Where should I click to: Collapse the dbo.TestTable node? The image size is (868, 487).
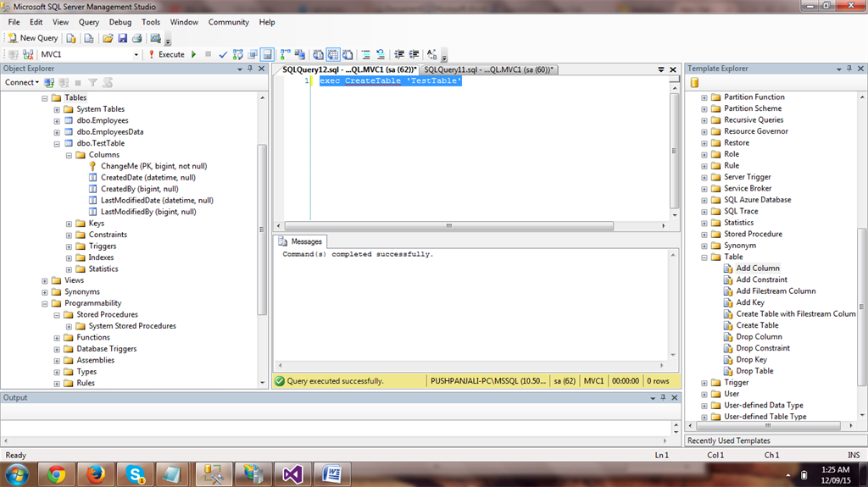point(57,143)
